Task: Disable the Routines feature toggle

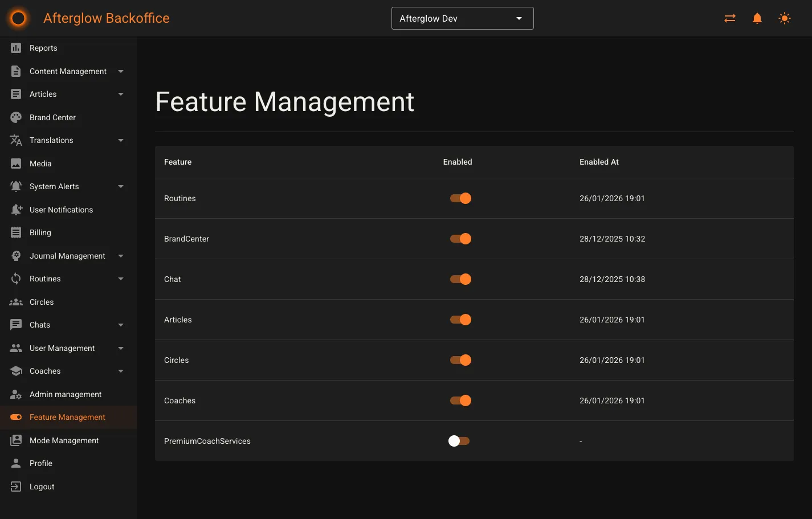Action: pyautogui.click(x=460, y=198)
